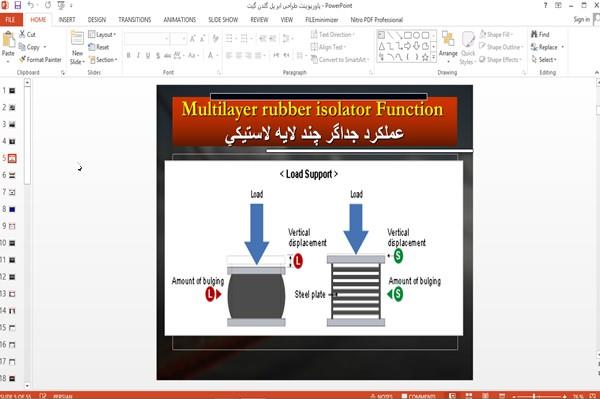600x399 pixels.
Task: Expand the font name combo box
Action: pos(166,39)
